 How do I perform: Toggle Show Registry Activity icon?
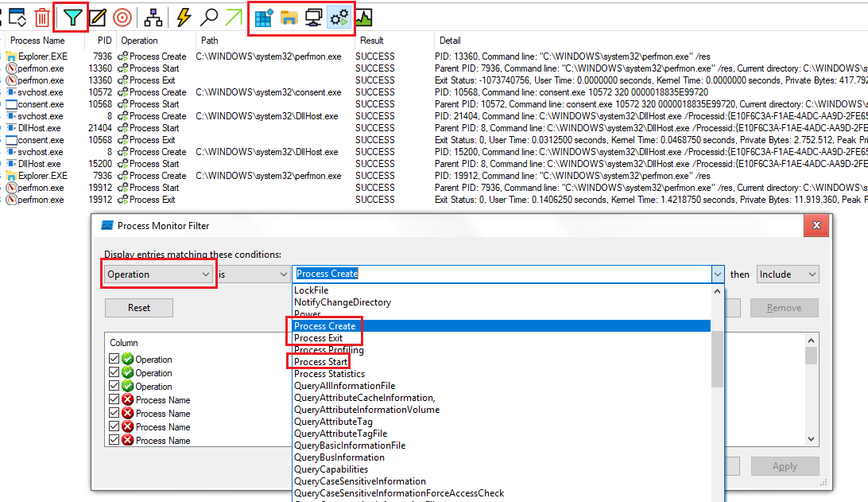264,18
